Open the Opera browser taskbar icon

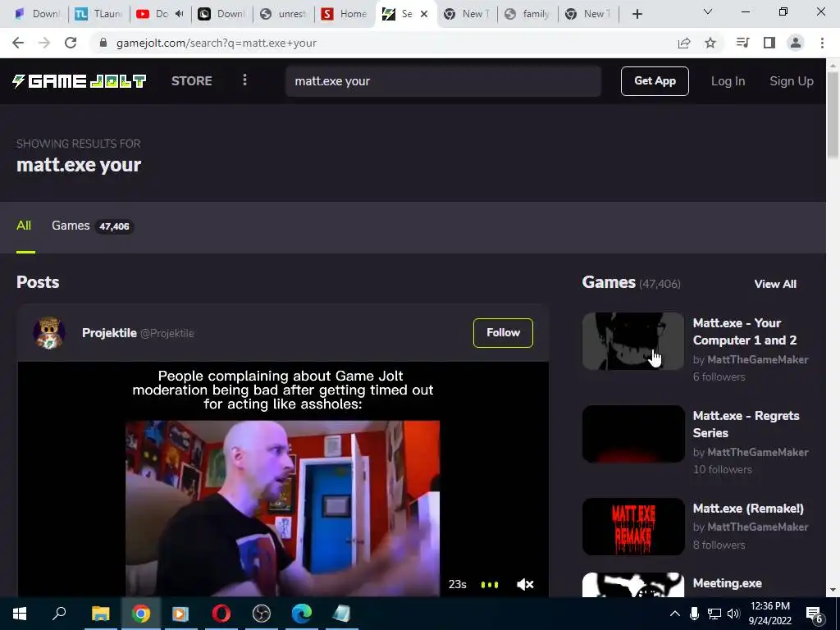[221, 614]
